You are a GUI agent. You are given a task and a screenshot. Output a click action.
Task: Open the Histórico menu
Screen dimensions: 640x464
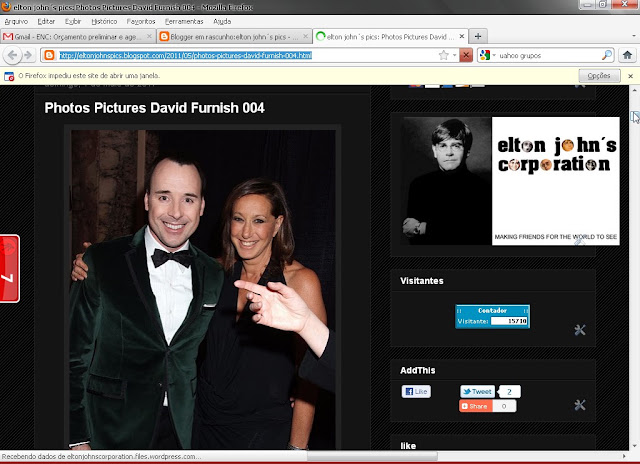click(x=104, y=21)
